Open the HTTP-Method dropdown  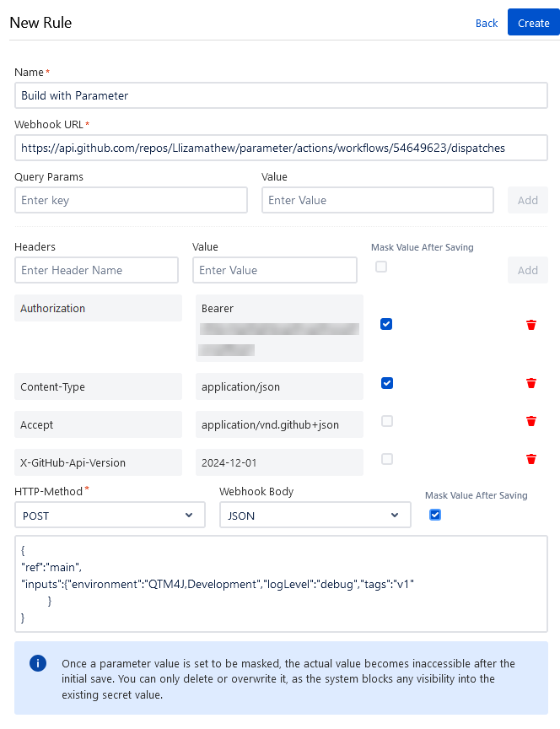(x=110, y=515)
